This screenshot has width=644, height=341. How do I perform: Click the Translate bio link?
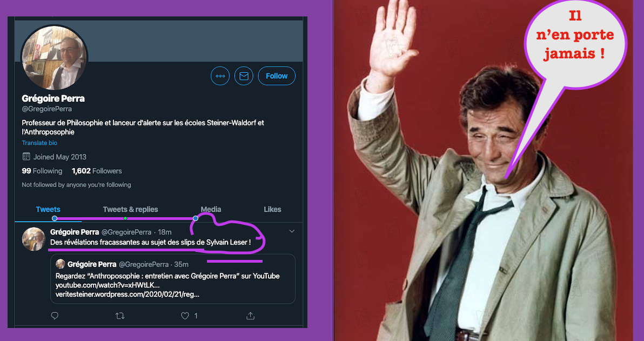pyautogui.click(x=39, y=143)
